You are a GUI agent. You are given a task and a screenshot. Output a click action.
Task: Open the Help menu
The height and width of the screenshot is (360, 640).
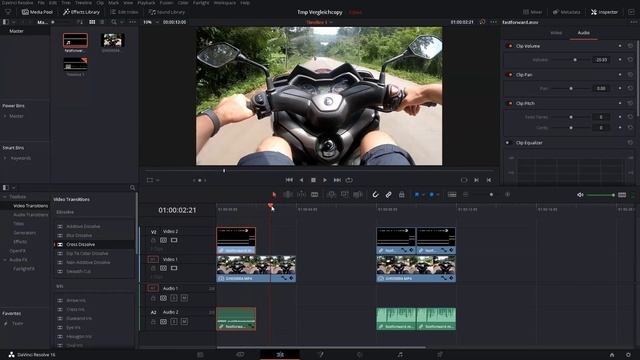click(x=245, y=2)
